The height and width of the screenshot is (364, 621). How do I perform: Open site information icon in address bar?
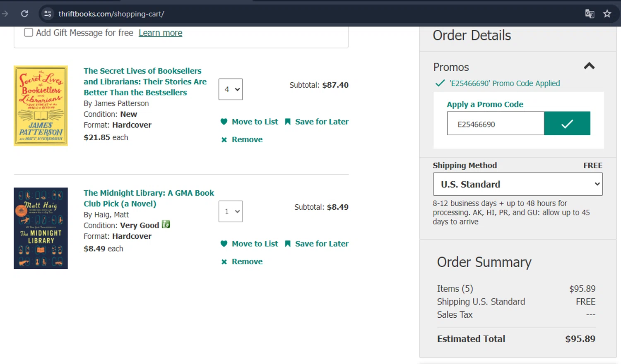(x=48, y=14)
